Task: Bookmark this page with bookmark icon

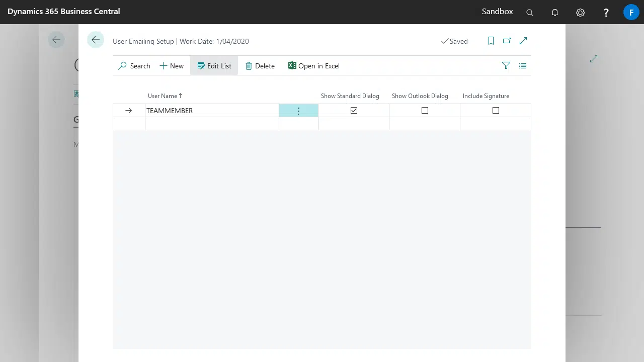Action: [x=491, y=41]
